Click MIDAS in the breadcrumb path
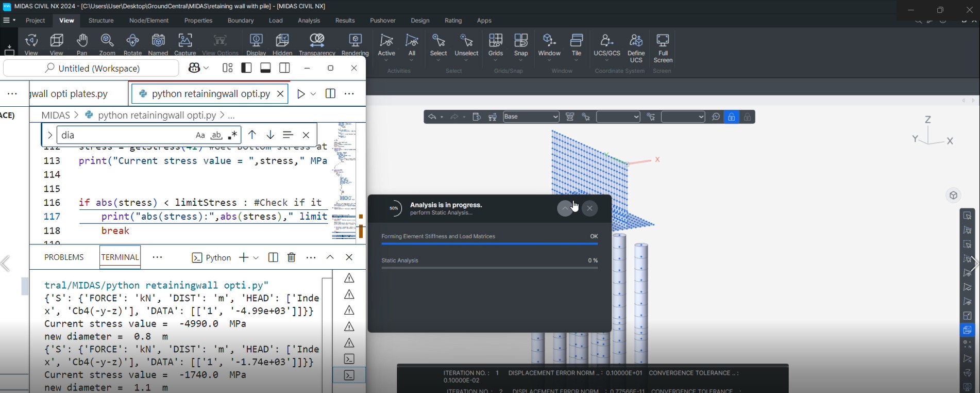 56,115
